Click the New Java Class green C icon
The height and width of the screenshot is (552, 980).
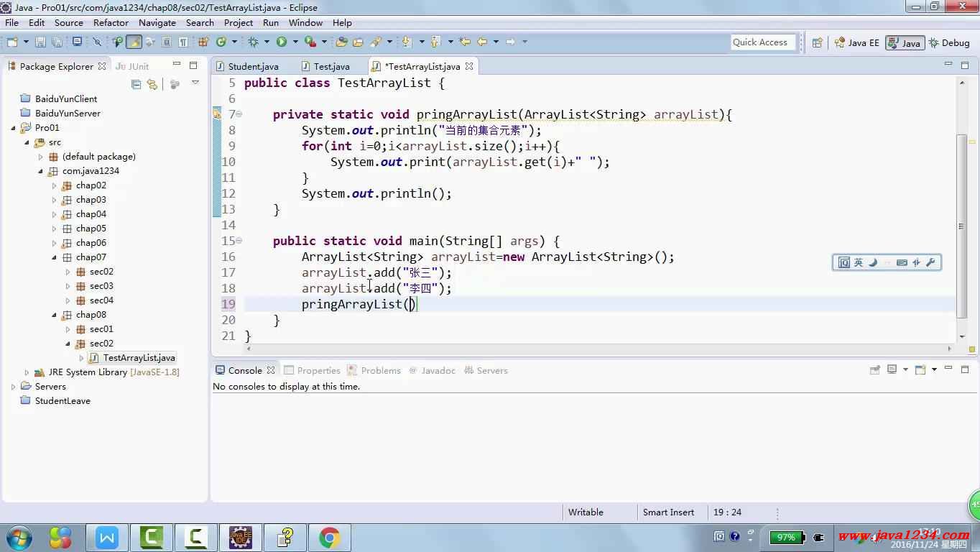click(x=221, y=42)
